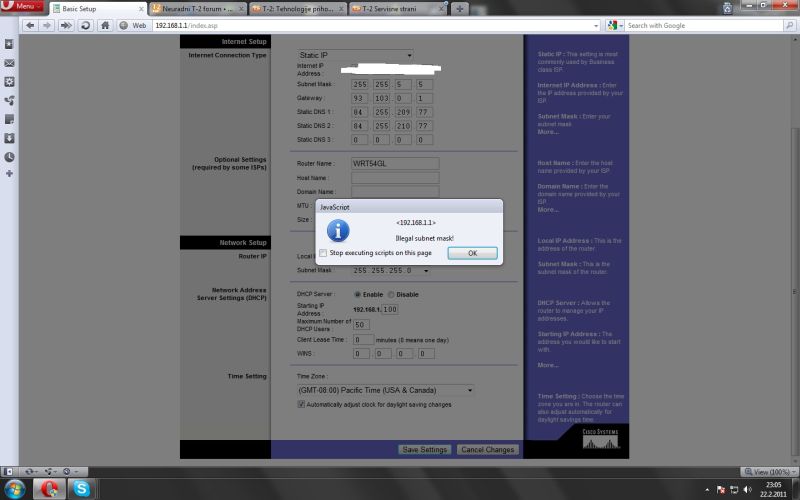
Task: Launch Skype from the taskbar
Action: click(x=81, y=488)
